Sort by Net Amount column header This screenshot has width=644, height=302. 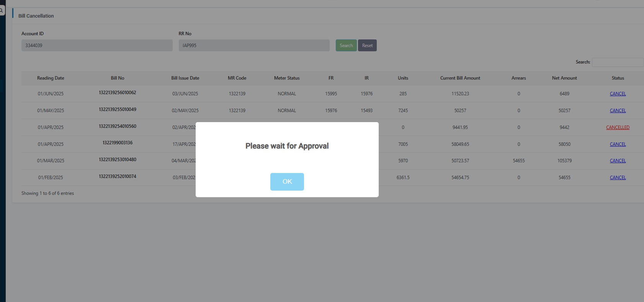pyautogui.click(x=564, y=78)
